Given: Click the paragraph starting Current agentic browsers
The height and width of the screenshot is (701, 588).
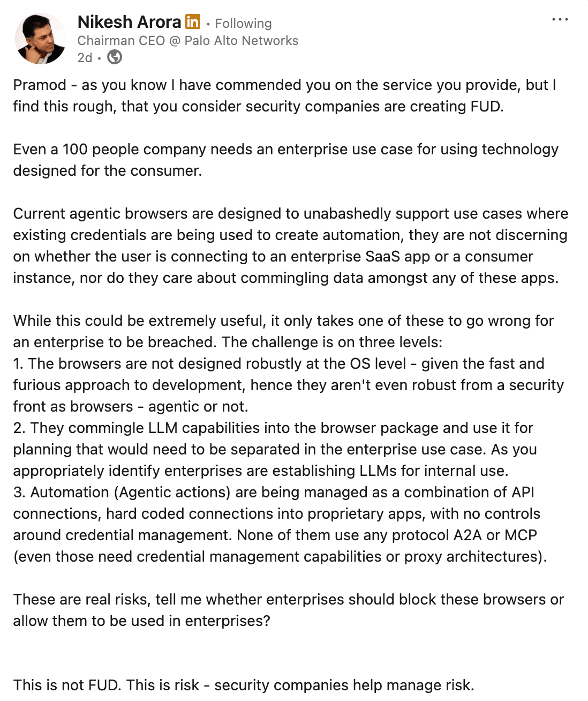Looking at the screenshot, I should point(290,245).
